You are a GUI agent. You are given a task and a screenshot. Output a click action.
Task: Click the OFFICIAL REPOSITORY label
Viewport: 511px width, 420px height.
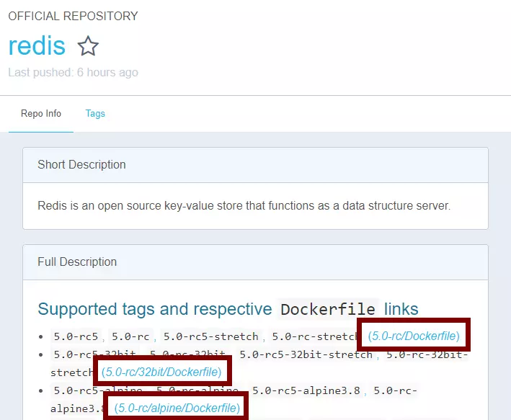pyautogui.click(x=73, y=16)
